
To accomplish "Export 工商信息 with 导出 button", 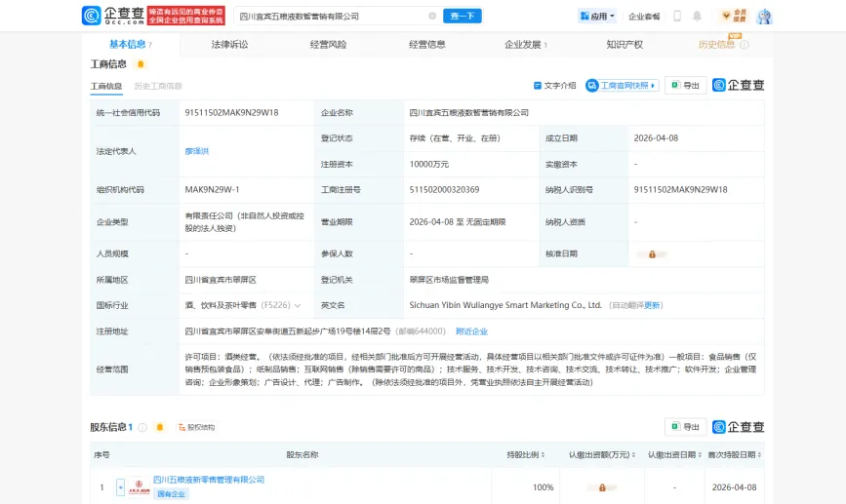I will [x=685, y=85].
